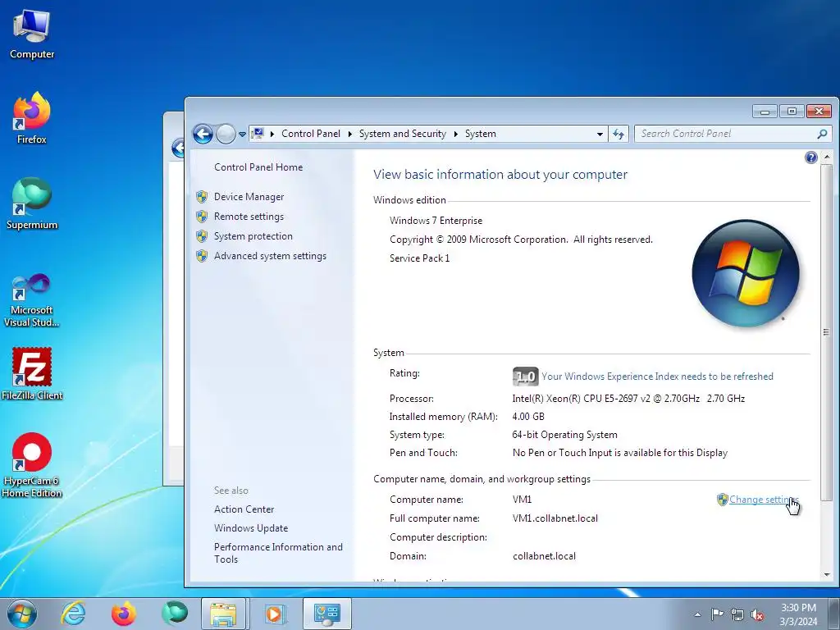This screenshot has height=630, width=840.
Task: Go to System and Security breadcrumb
Action: 402,134
